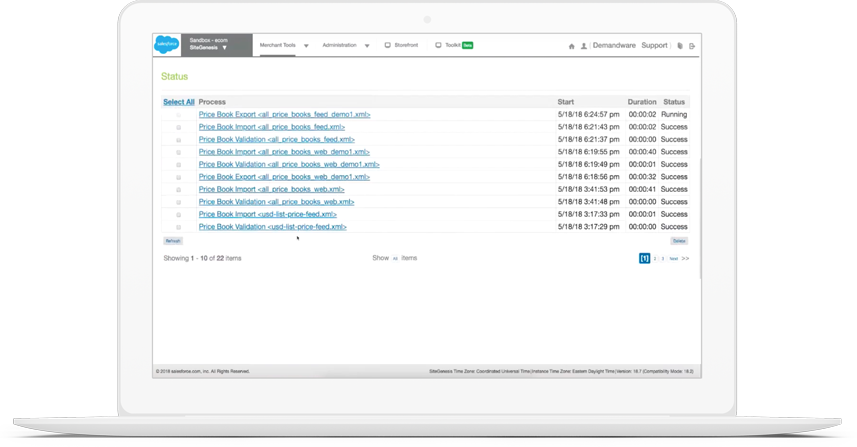The height and width of the screenshot is (447, 857).
Task: Check the box for Price Book Import all_price_books_web_demo1.xml
Action: point(179,152)
